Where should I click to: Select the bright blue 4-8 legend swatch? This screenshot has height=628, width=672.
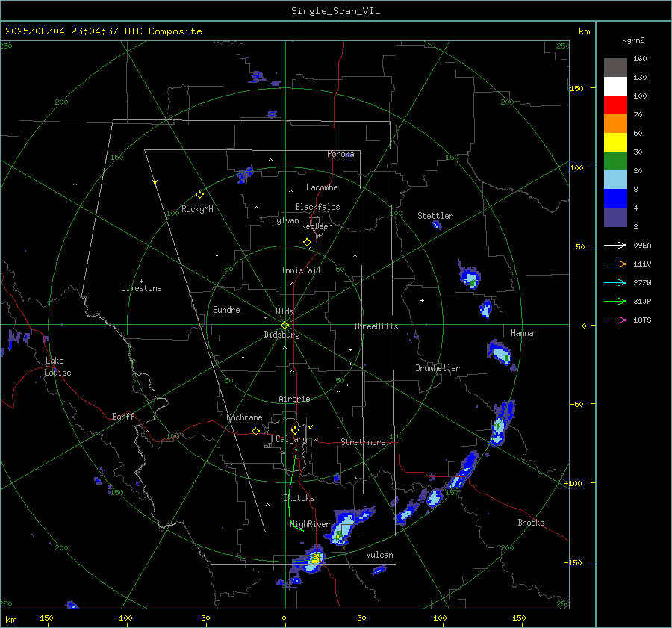point(615,199)
